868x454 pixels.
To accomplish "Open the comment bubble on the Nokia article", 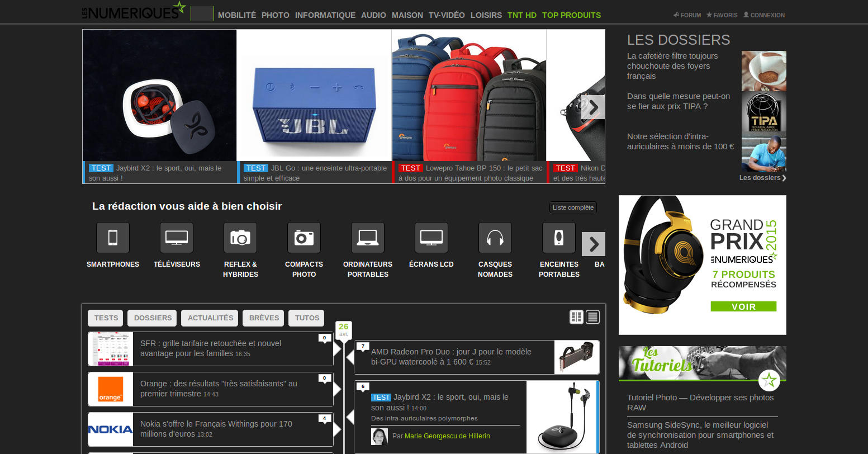I will click(x=325, y=419).
